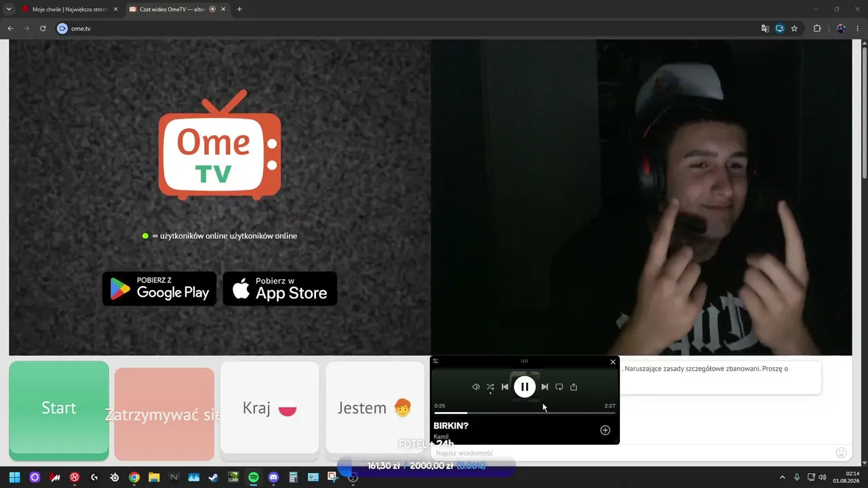Click the microphone tray icon
The height and width of the screenshot is (488, 868).
[797, 477]
